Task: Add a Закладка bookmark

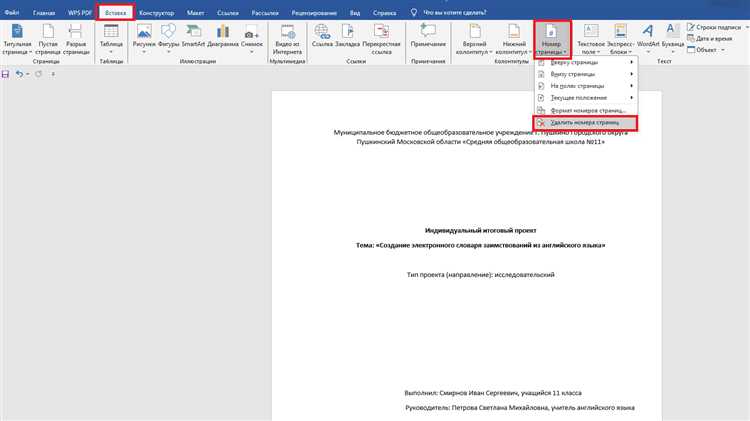Action: (x=347, y=36)
